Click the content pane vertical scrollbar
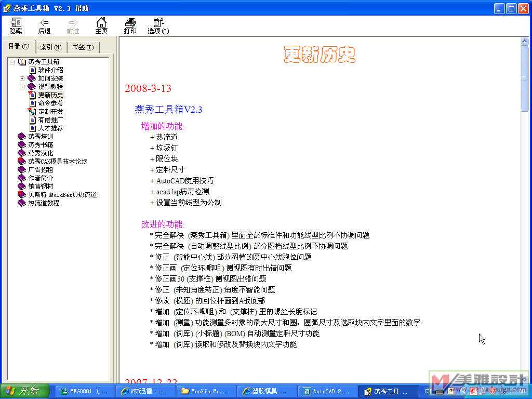The height and width of the screenshot is (399, 532). tap(525, 208)
